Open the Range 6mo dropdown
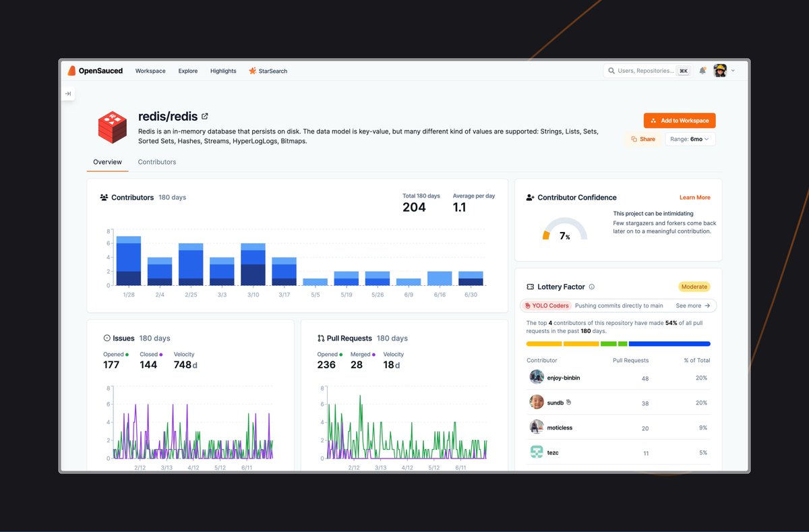The height and width of the screenshot is (532, 809). tap(690, 139)
